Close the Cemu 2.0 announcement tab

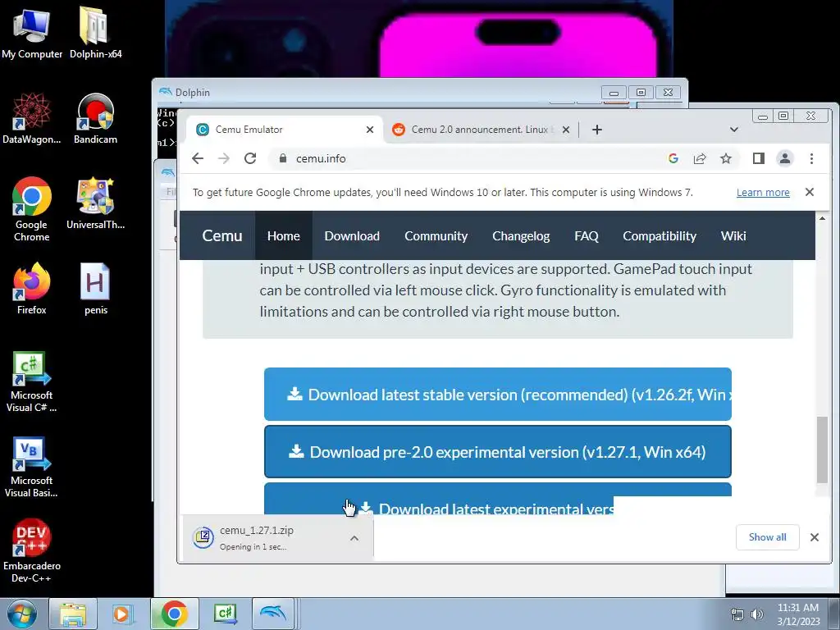coord(566,130)
